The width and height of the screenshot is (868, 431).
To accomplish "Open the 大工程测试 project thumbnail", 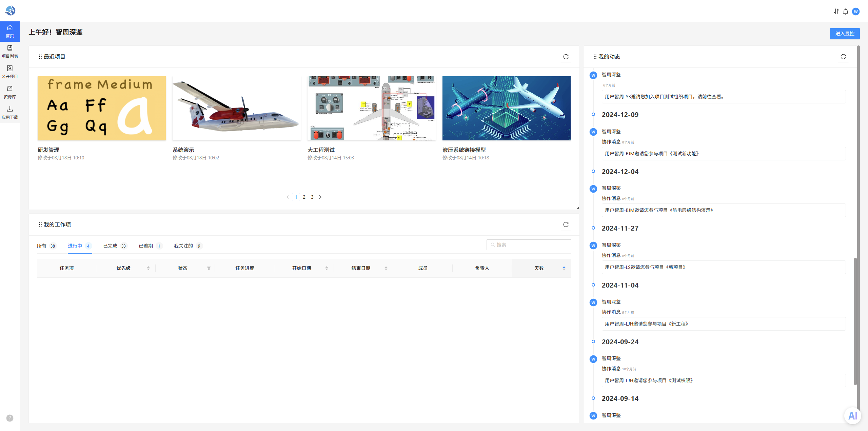I will tap(372, 108).
